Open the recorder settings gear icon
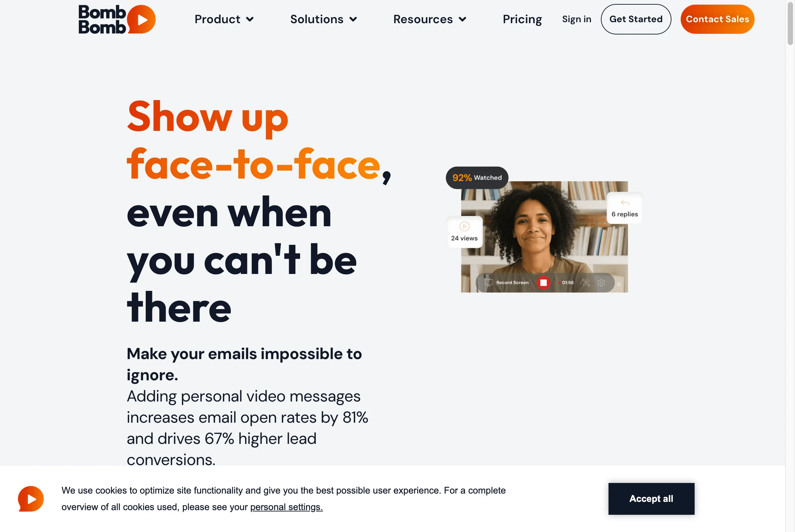This screenshot has width=795, height=532. coord(601,283)
